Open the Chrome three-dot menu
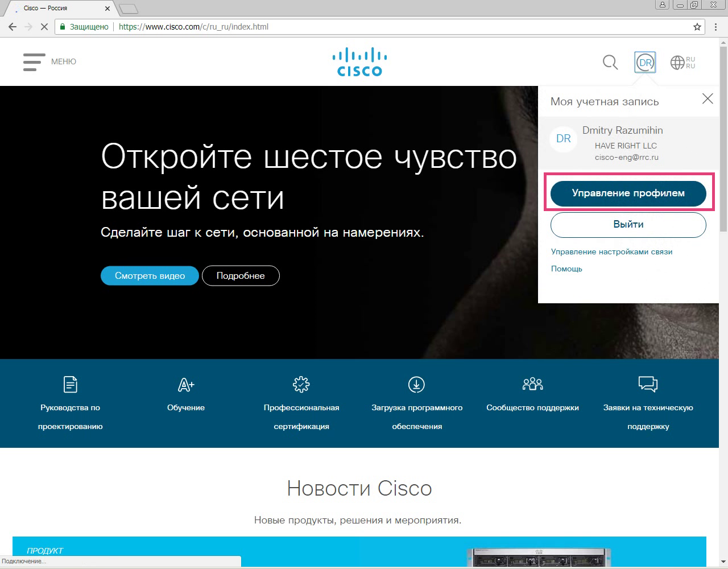This screenshot has width=728, height=569. (x=716, y=27)
